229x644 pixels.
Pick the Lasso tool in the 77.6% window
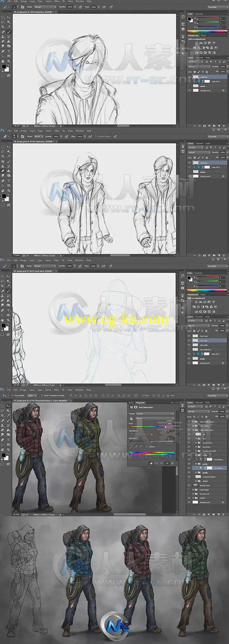click(3, 152)
